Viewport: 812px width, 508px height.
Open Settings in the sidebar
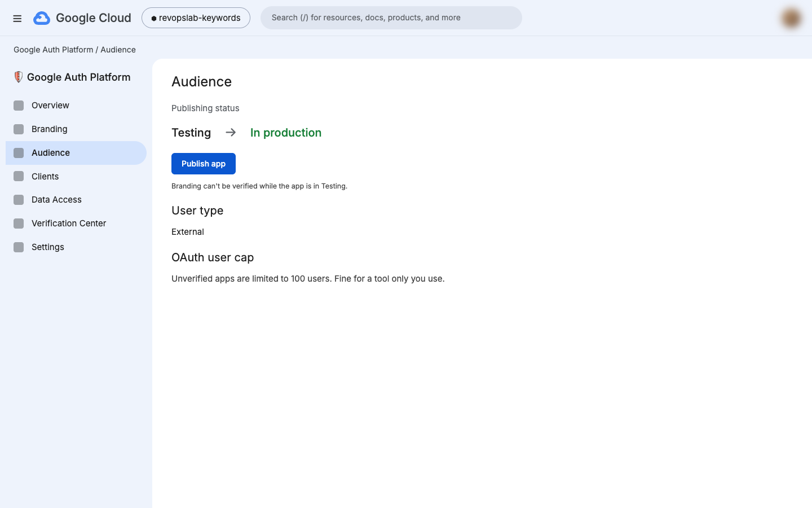point(76,247)
